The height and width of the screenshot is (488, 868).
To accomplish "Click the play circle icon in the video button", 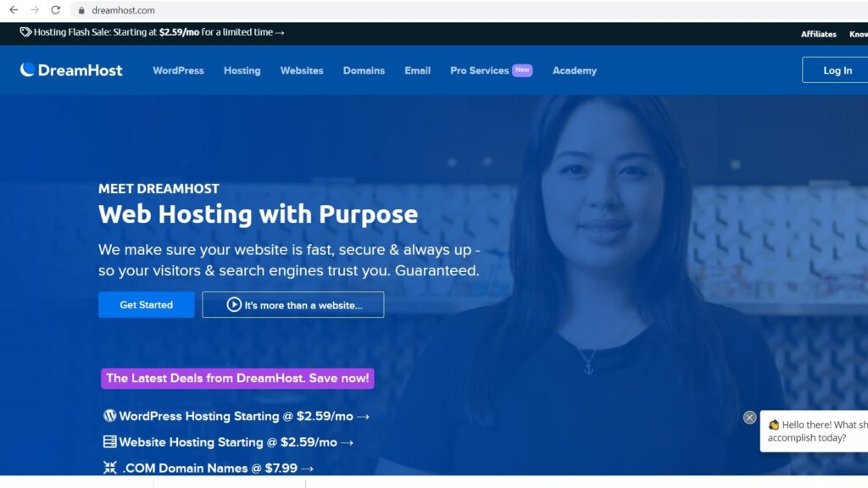I will pyautogui.click(x=234, y=305).
